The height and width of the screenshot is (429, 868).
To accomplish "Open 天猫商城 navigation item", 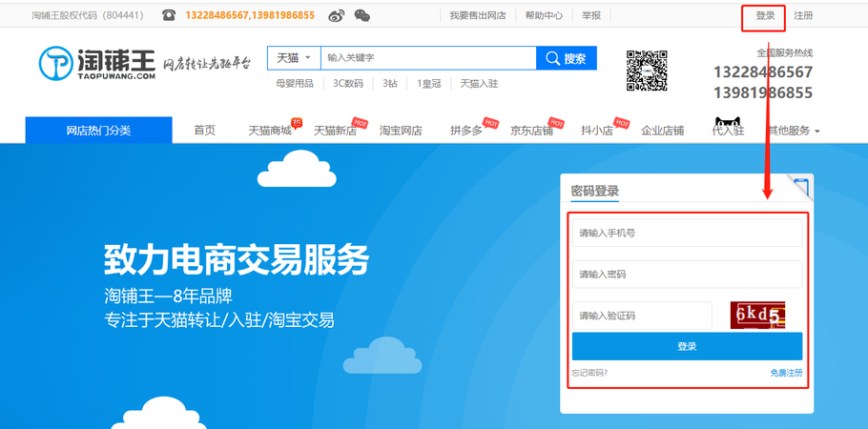I will pyautogui.click(x=270, y=131).
